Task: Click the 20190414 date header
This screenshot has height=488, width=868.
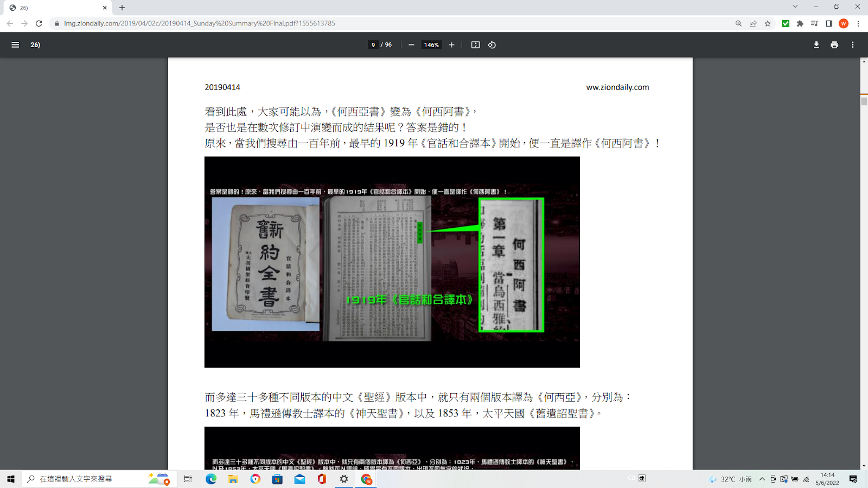Action: (x=222, y=87)
